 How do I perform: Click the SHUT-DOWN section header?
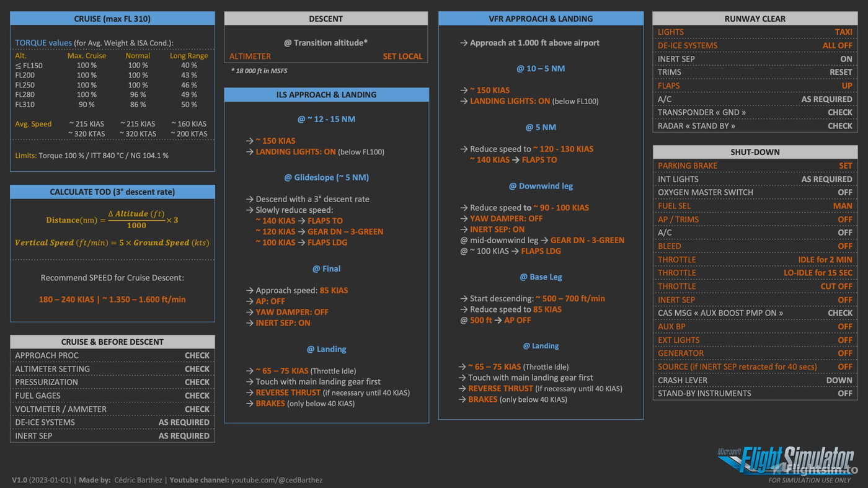755,152
